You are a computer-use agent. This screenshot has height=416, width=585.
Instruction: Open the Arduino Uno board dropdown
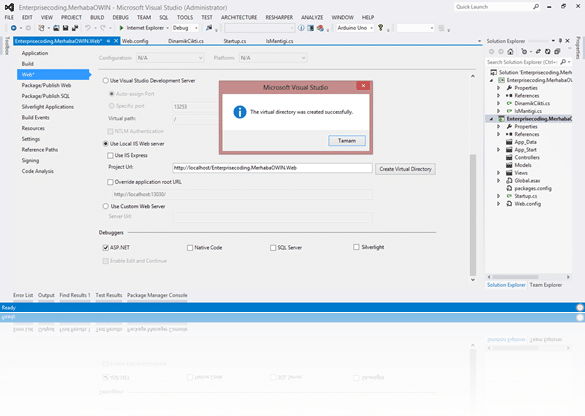[355, 28]
